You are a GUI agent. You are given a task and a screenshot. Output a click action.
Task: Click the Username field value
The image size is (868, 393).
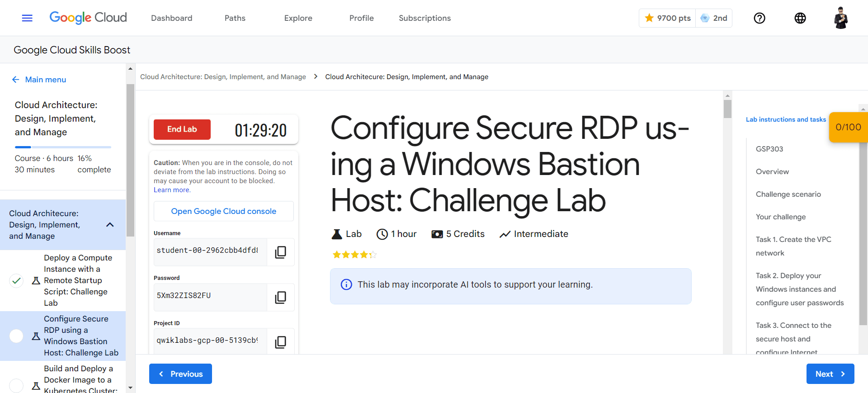click(x=210, y=252)
